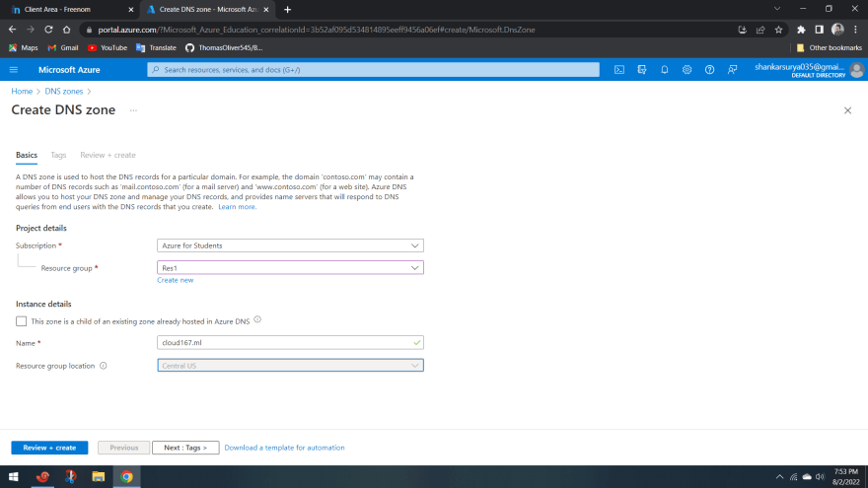This screenshot has width=868, height=488.
Task: Open Download a template for automation link
Action: tap(284, 448)
